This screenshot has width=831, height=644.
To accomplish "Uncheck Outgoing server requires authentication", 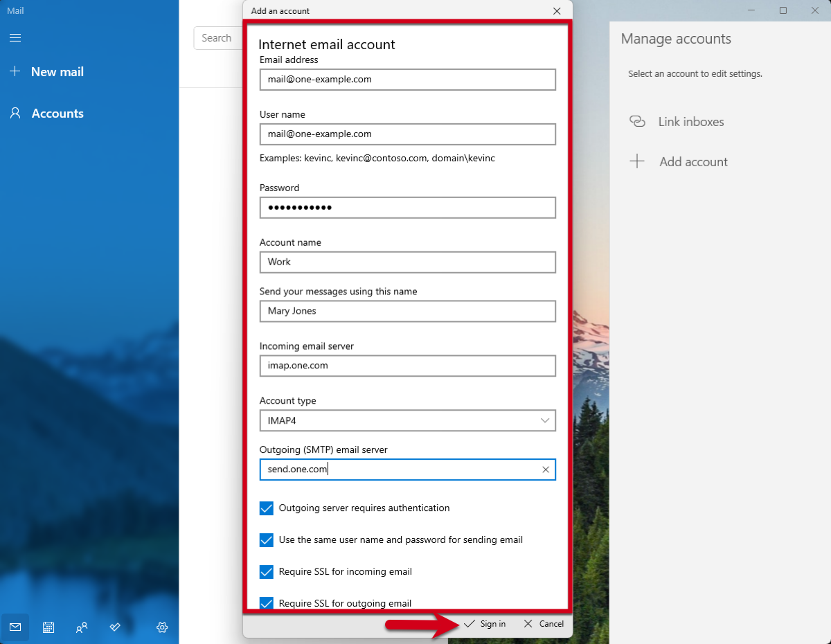I will [267, 508].
